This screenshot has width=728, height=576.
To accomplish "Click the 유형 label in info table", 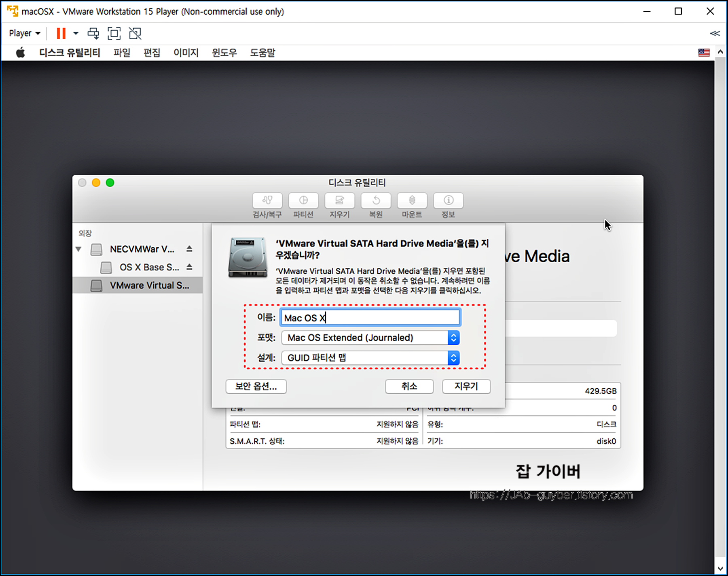I will click(x=435, y=424).
